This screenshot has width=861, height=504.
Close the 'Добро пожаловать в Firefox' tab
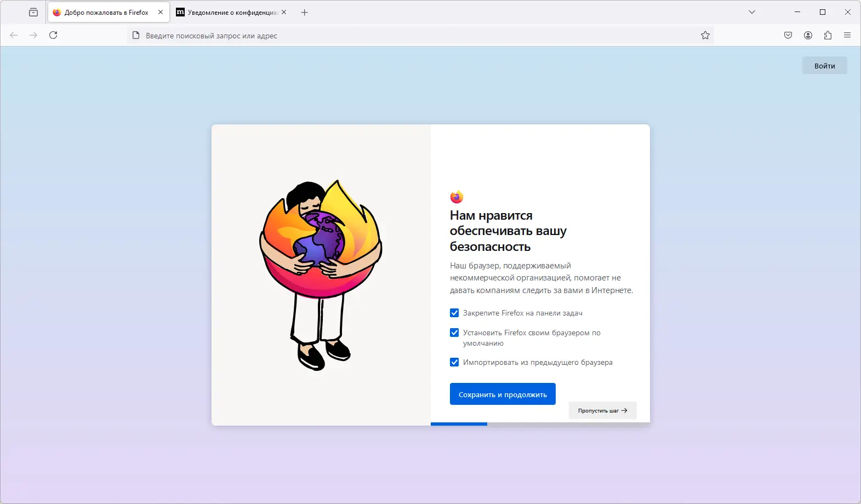tap(161, 12)
